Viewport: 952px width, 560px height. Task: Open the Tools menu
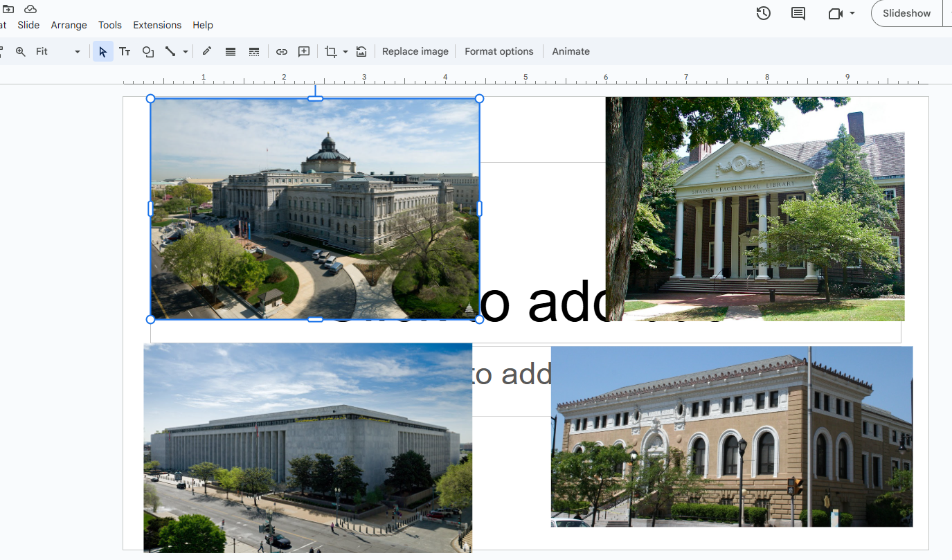110,25
